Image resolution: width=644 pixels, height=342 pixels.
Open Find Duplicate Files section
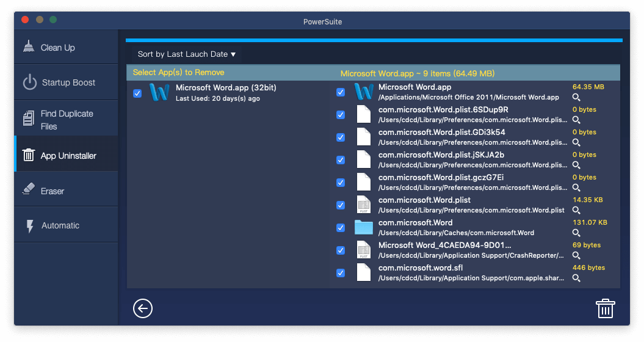pyautogui.click(x=66, y=120)
